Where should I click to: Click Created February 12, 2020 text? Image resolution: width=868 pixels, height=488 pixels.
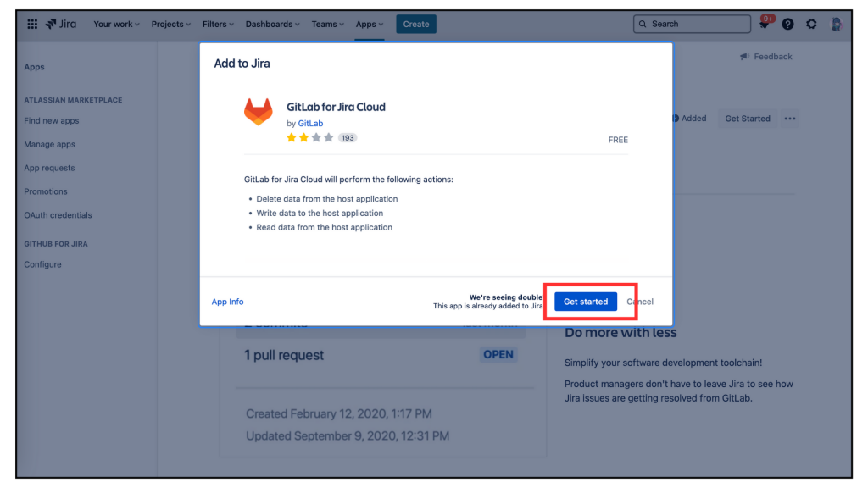(339, 413)
